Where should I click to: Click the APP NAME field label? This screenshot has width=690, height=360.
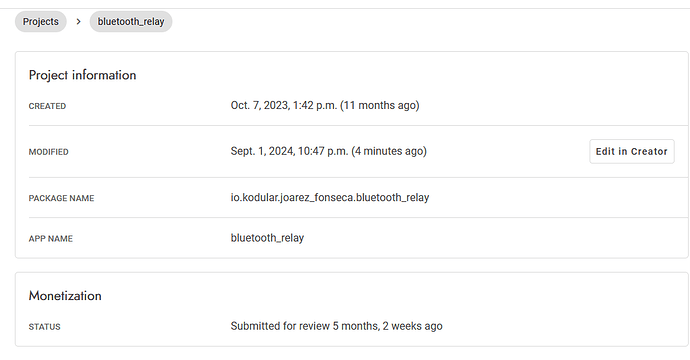(51, 239)
